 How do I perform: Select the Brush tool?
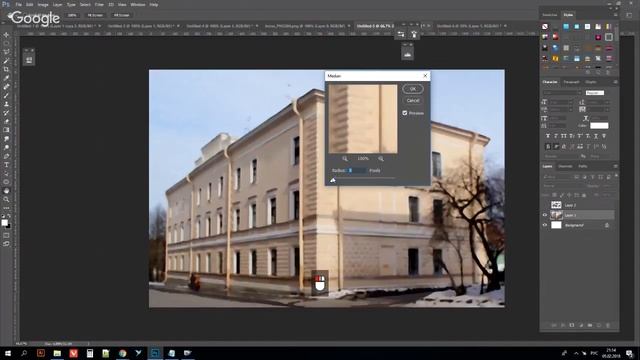6,96
